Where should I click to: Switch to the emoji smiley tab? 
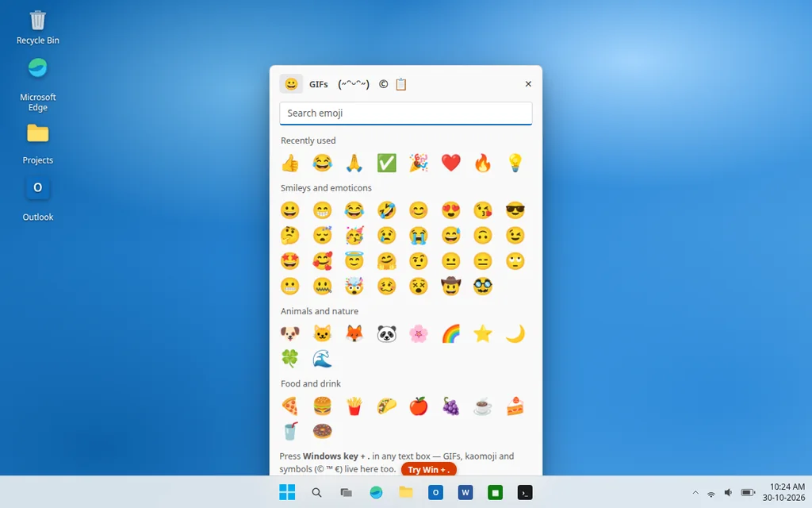pyautogui.click(x=291, y=84)
